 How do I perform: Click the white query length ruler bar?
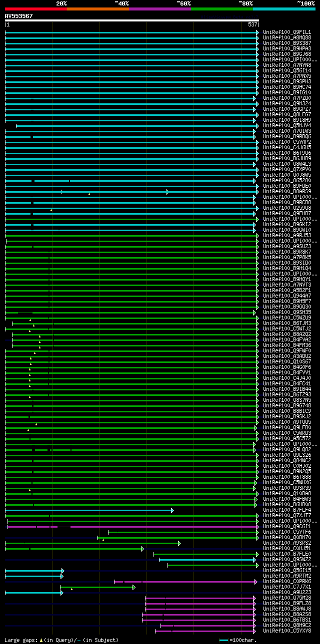click(132, 20)
